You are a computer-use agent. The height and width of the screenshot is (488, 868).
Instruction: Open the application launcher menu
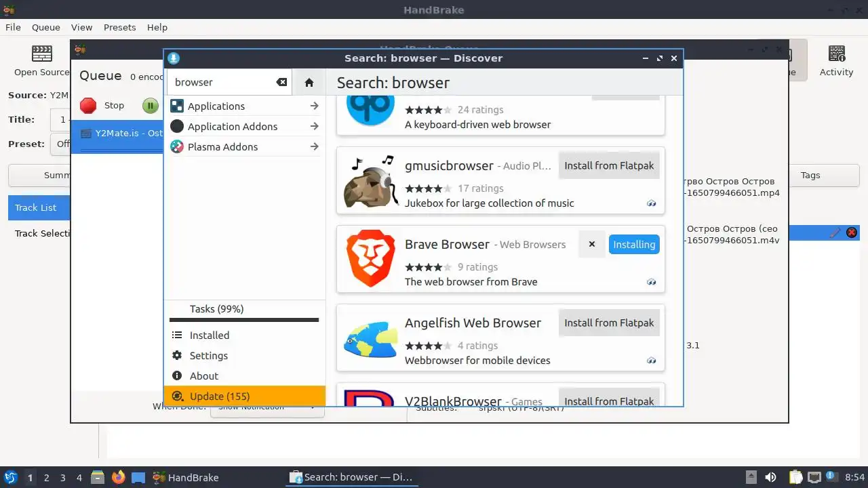click(x=11, y=477)
